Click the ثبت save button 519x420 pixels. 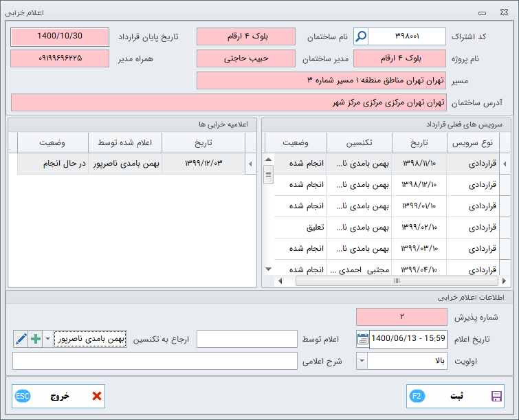point(455,396)
